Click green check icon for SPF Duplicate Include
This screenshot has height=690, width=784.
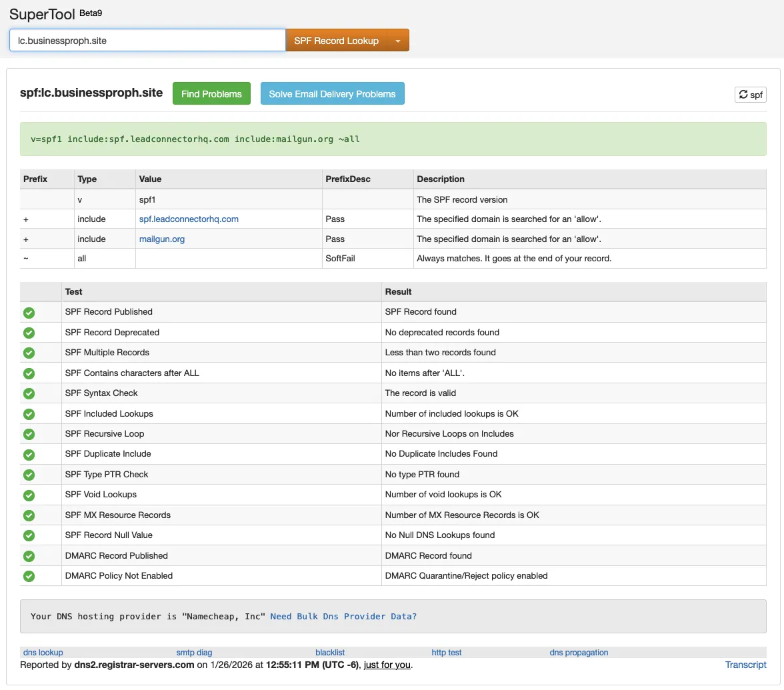29,454
